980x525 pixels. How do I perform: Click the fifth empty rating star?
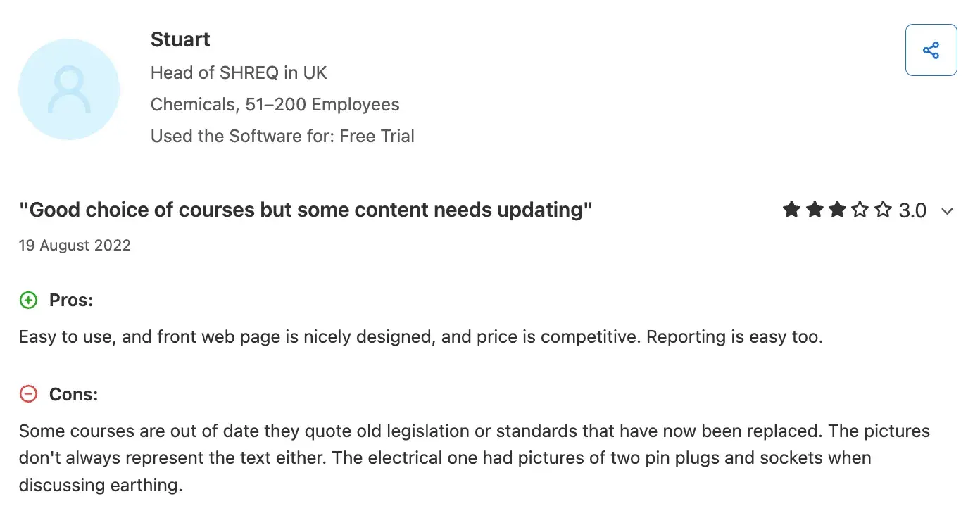(883, 210)
